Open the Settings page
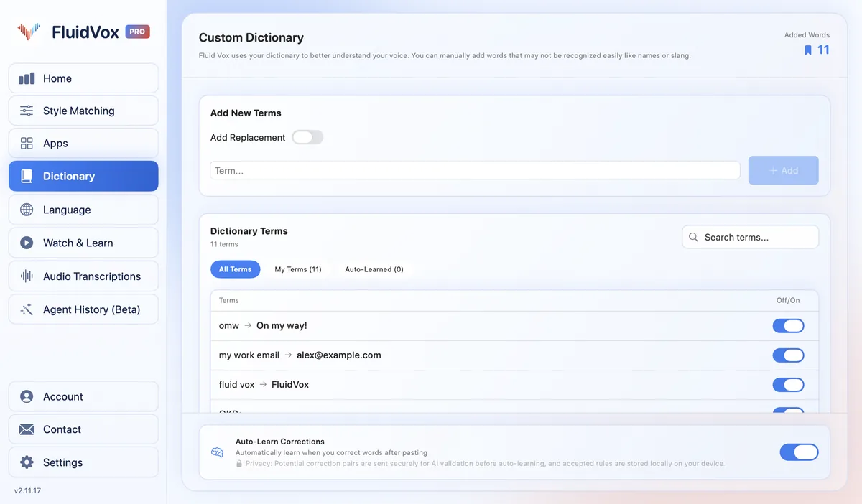Screen dimensions: 862x504 pos(83,462)
